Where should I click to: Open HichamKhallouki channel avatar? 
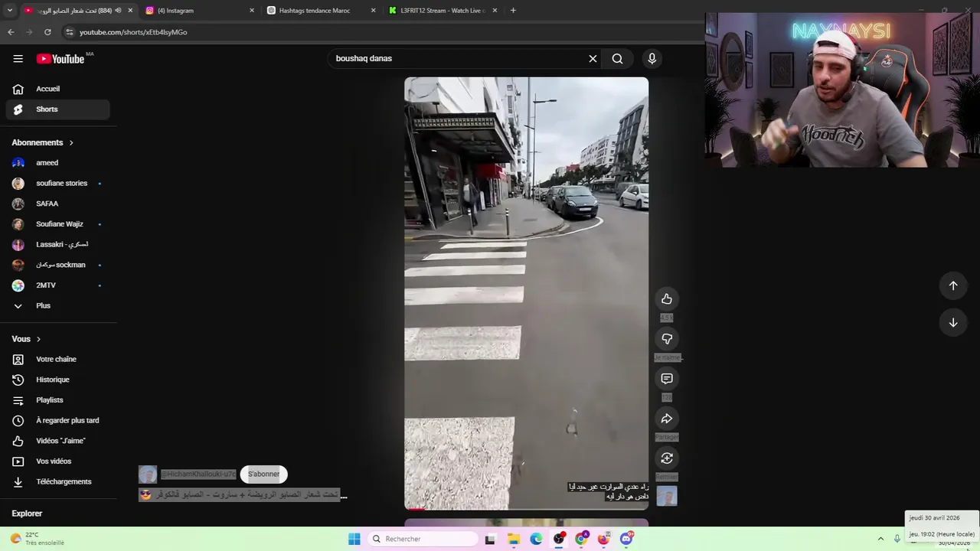[148, 474]
